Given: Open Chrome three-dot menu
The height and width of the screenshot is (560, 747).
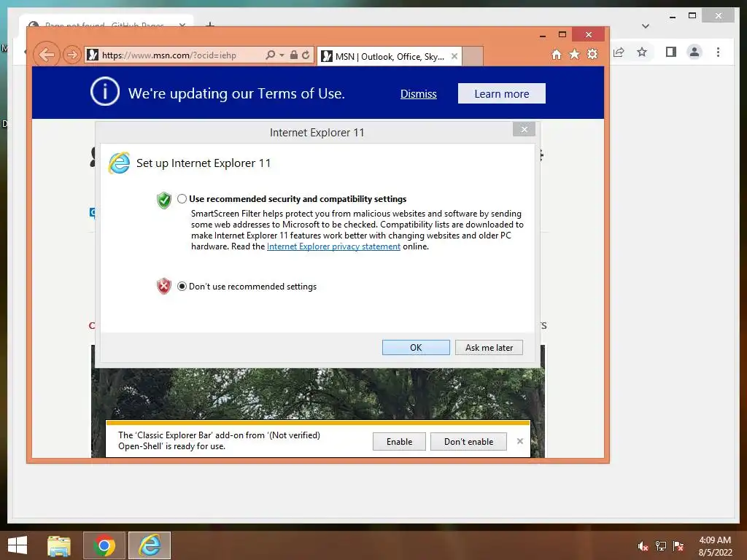Looking at the screenshot, I should pos(718,52).
